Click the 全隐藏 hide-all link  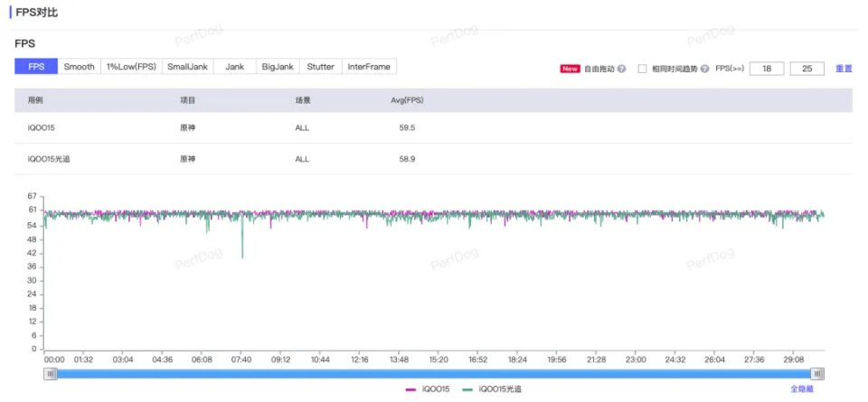pyautogui.click(x=802, y=389)
